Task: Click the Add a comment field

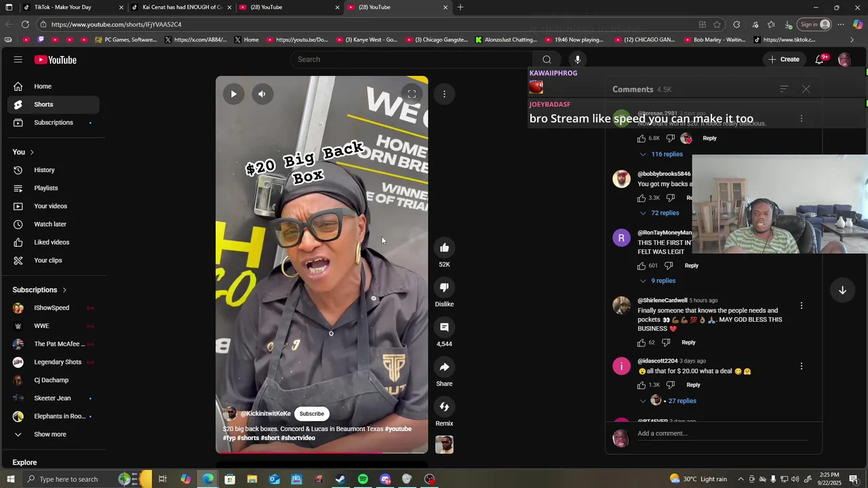Action: pos(722,434)
